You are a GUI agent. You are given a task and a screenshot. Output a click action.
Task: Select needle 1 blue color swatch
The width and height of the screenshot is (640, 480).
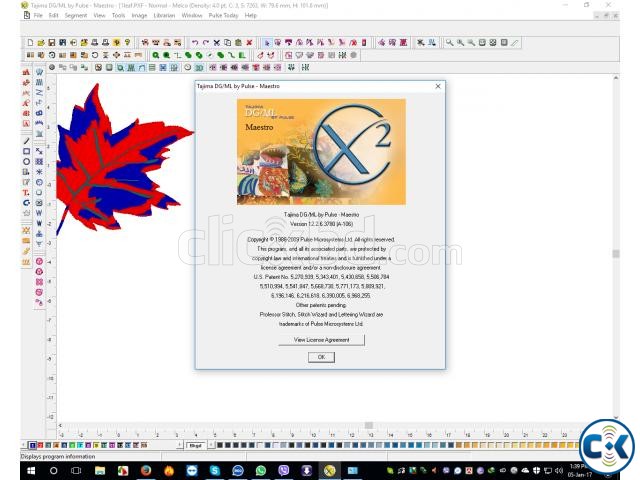33,445
